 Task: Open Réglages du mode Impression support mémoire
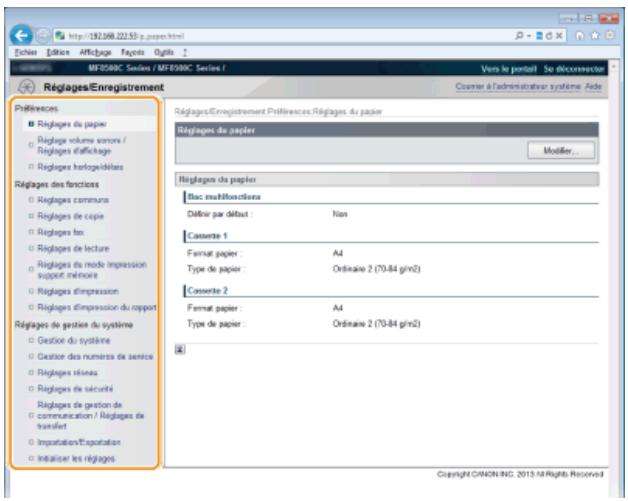(92, 270)
